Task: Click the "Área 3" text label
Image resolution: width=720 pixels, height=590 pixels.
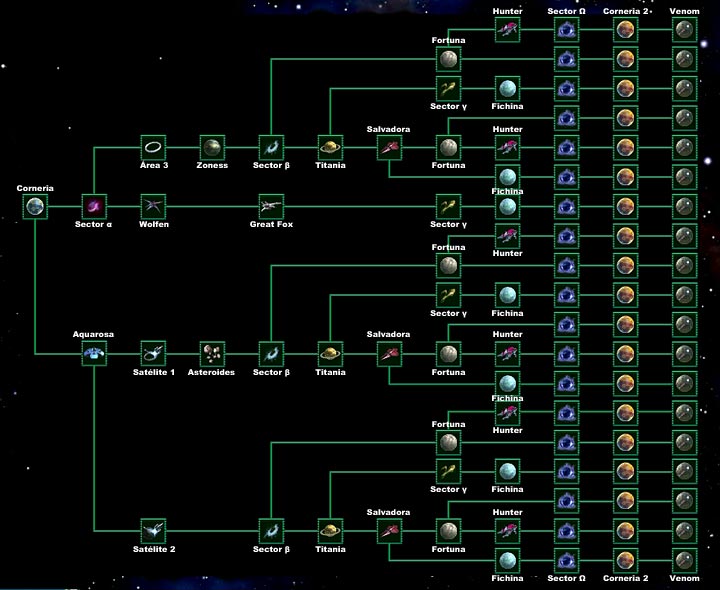Action: tap(154, 165)
